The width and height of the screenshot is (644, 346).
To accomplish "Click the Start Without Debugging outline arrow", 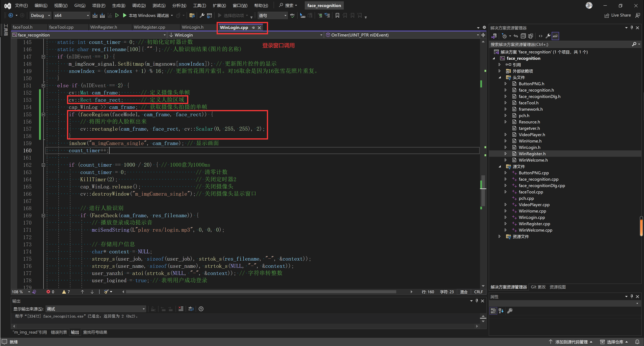I will (x=117, y=16).
